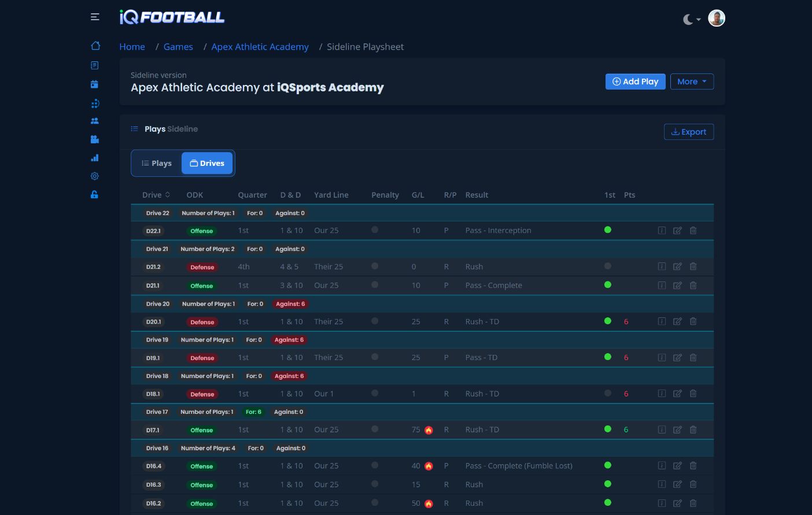Edit play D19.1
The height and width of the screenshot is (515, 812).
(x=677, y=358)
